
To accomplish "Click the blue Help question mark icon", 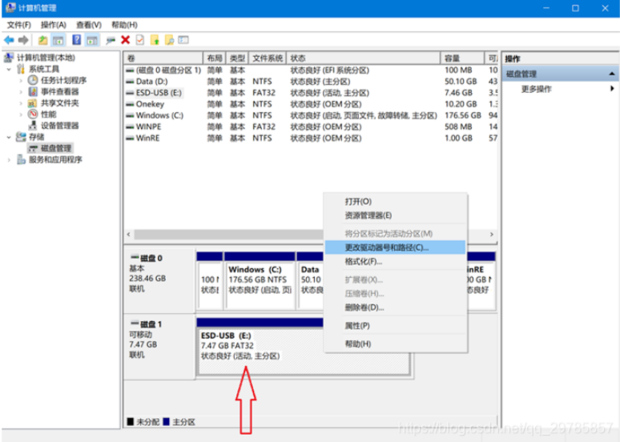I will (x=77, y=40).
